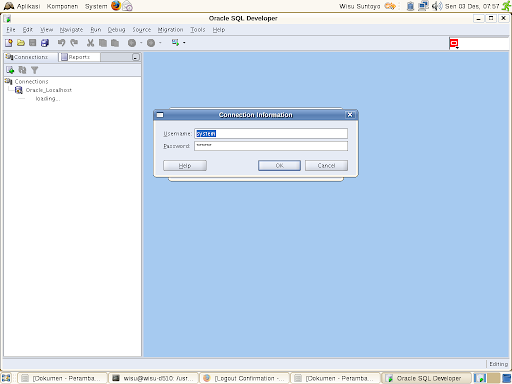The height and width of the screenshot is (384, 512).
Task: Open the Aplikasi panel menu
Action: 28,6
